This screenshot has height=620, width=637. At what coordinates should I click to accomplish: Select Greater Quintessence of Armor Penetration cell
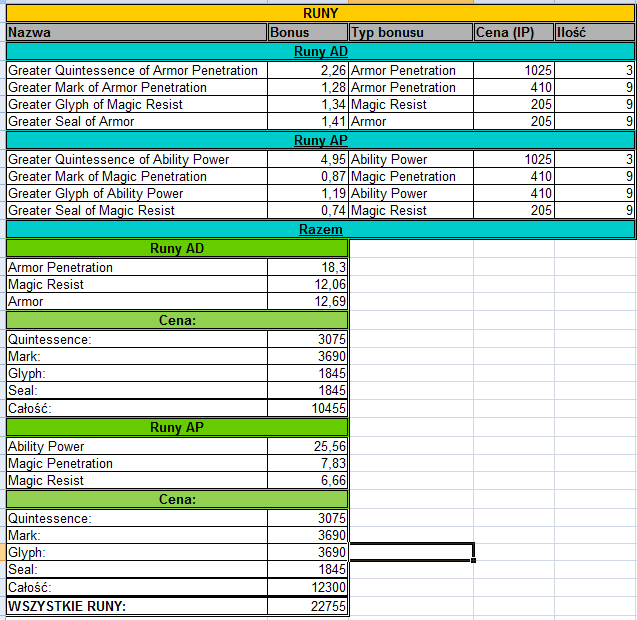coord(137,70)
